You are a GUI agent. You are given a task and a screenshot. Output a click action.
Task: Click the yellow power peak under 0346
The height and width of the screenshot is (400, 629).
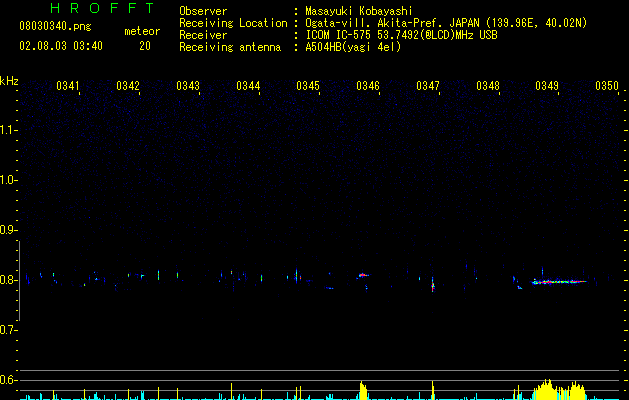(x=363, y=390)
